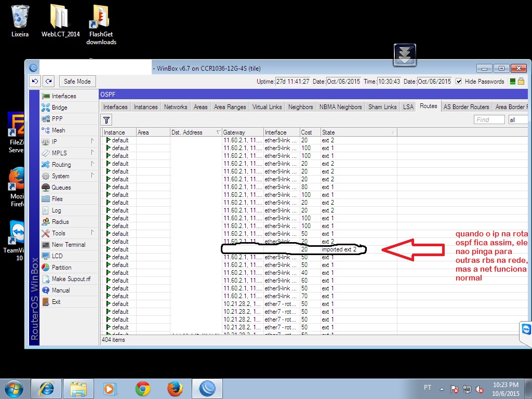Select the route row with cost 70
The width and height of the screenshot is (532, 399).
tap(249, 296)
